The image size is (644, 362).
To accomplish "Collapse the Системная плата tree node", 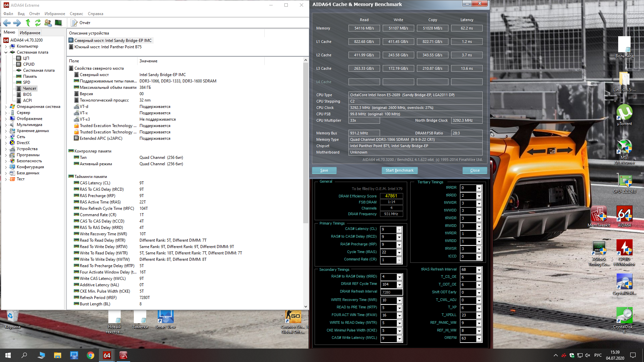I will [x=6, y=53].
